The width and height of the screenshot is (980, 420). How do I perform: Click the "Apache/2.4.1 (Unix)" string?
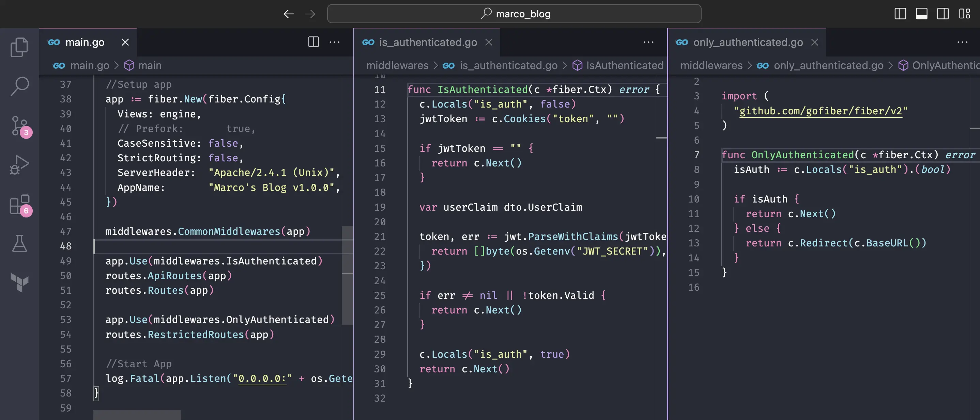click(x=271, y=173)
